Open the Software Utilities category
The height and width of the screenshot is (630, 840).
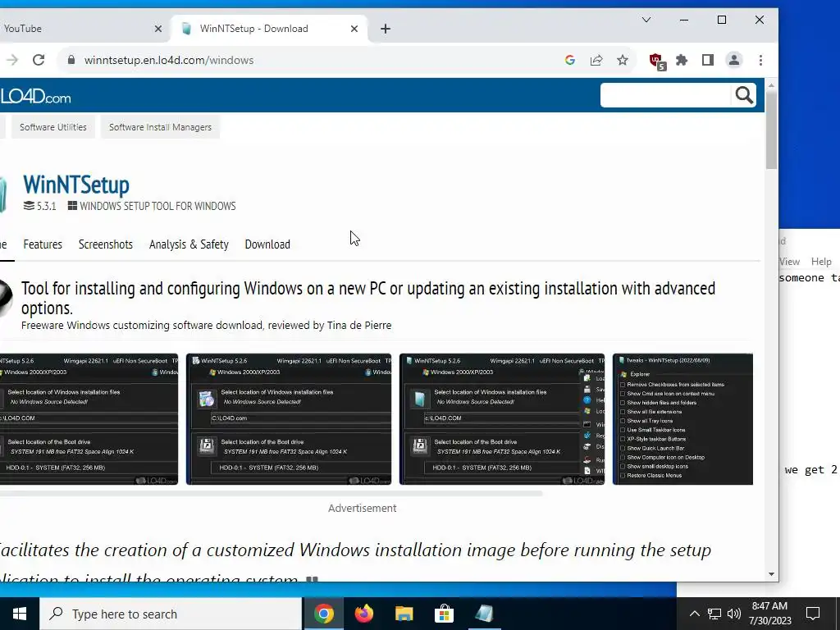pos(53,127)
